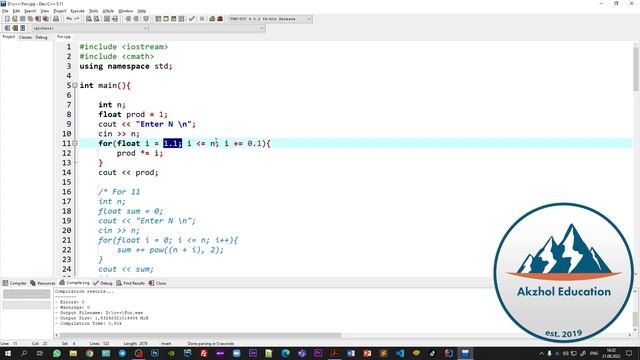640x360 pixels.
Task: Collapse the main function fold on line 5
Action: pos(75,85)
